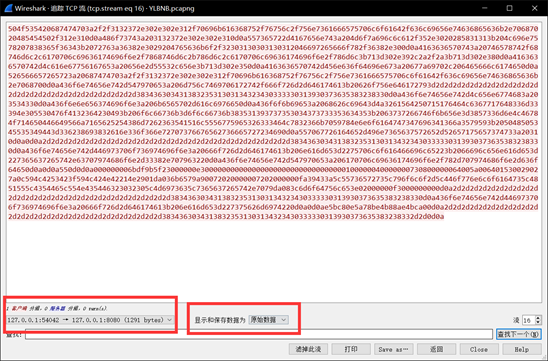Click the 查找下一个 find next button
548x361 pixels.
(519, 334)
